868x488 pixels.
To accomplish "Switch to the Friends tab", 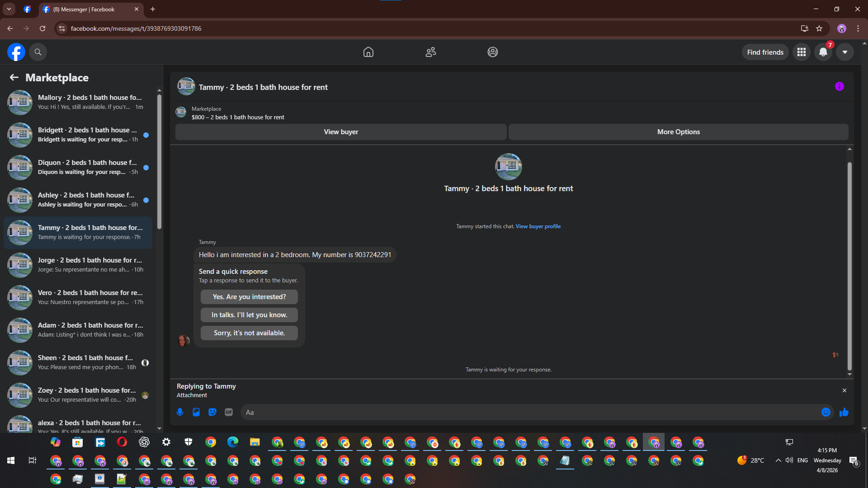I will click(431, 52).
